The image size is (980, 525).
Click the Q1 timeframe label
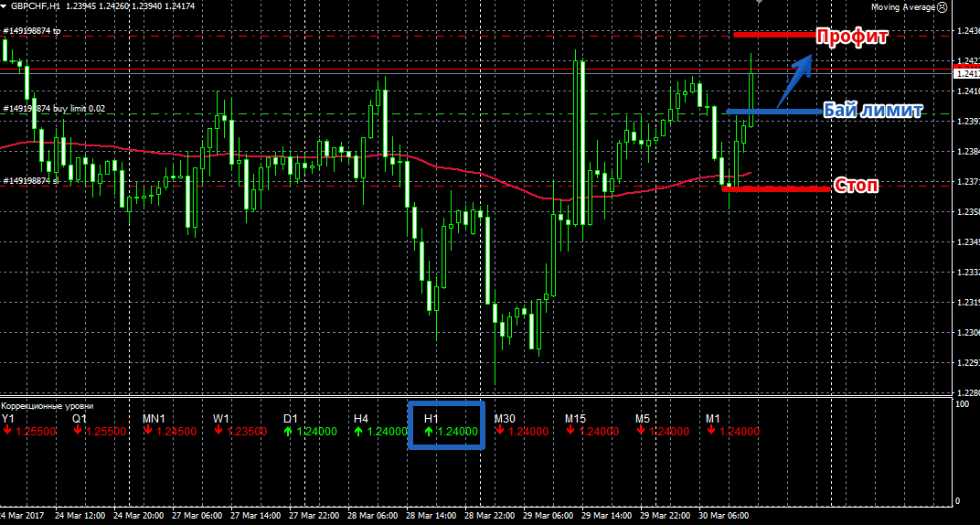click(79, 419)
